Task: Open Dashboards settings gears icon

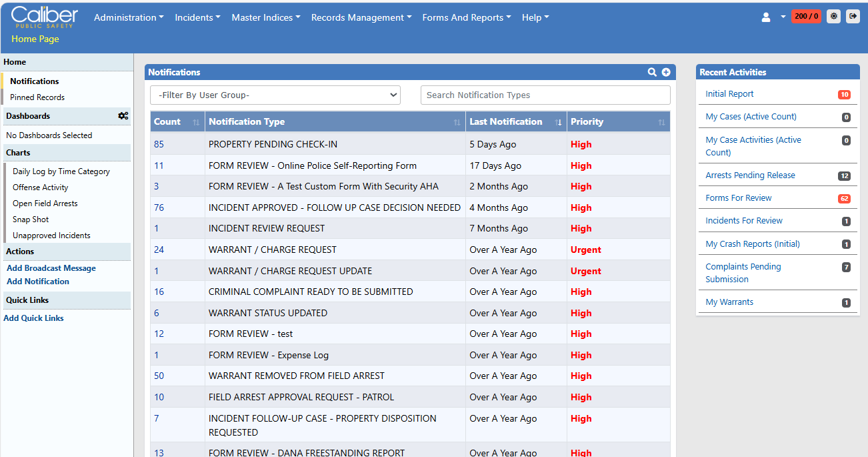Action: coord(123,116)
